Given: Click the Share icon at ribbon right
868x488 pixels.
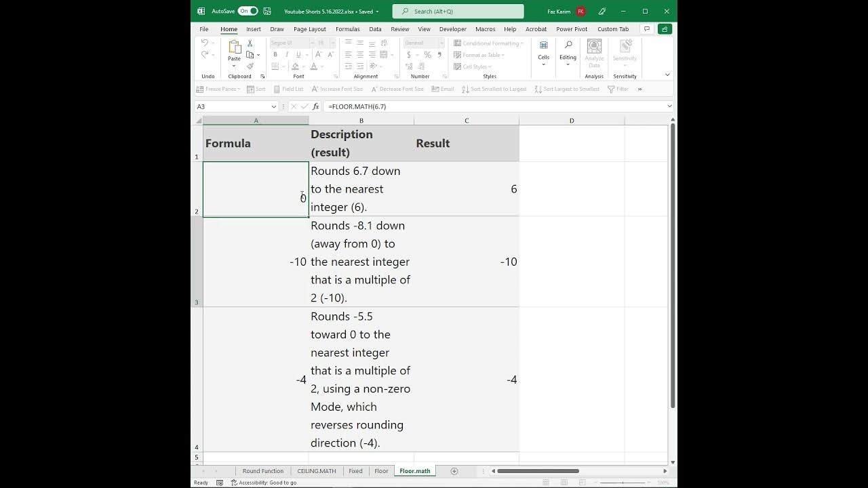Looking at the screenshot, I should click(x=665, y=29).
